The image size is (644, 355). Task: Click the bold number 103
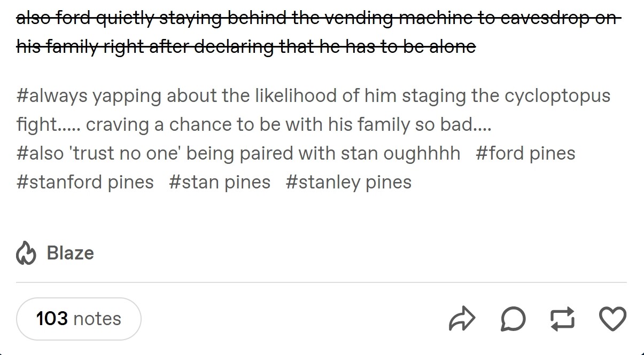(x=52, y=319)
